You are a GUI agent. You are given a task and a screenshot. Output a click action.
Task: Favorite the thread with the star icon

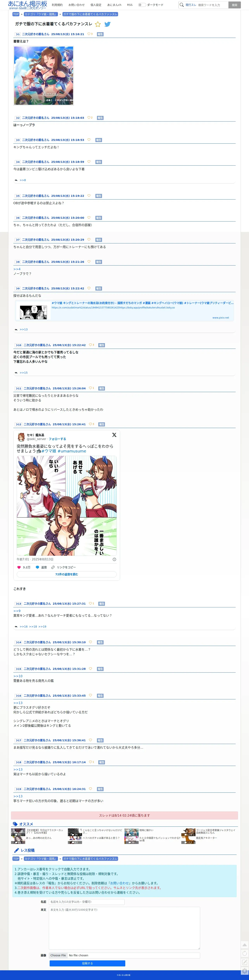[98, 24]
